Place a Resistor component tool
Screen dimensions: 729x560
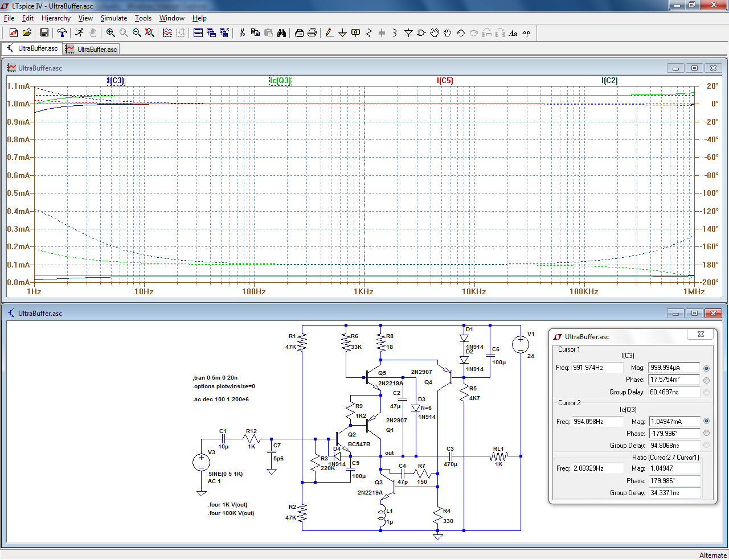[x=369, y=33]
